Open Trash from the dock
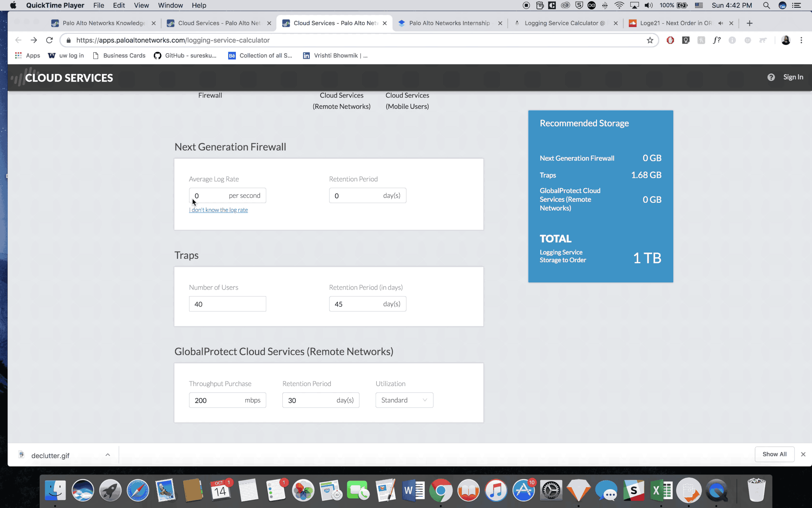 [756, 490]
